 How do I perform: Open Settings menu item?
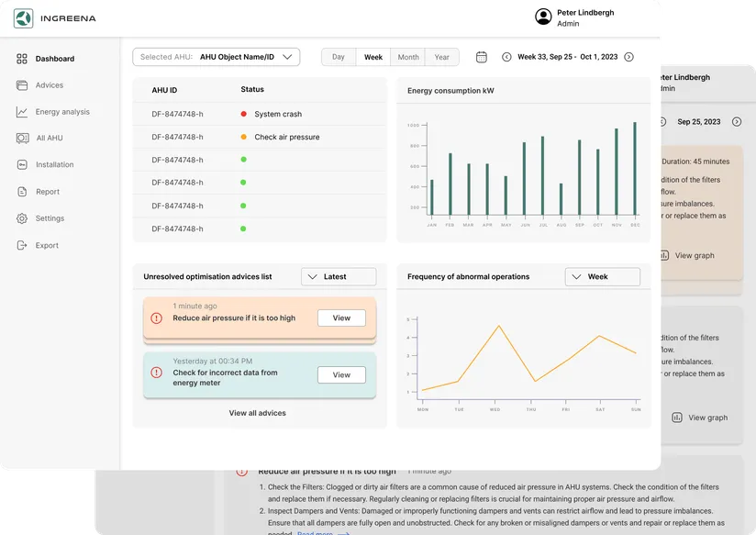pyautogui.click(x=50, y=218)
